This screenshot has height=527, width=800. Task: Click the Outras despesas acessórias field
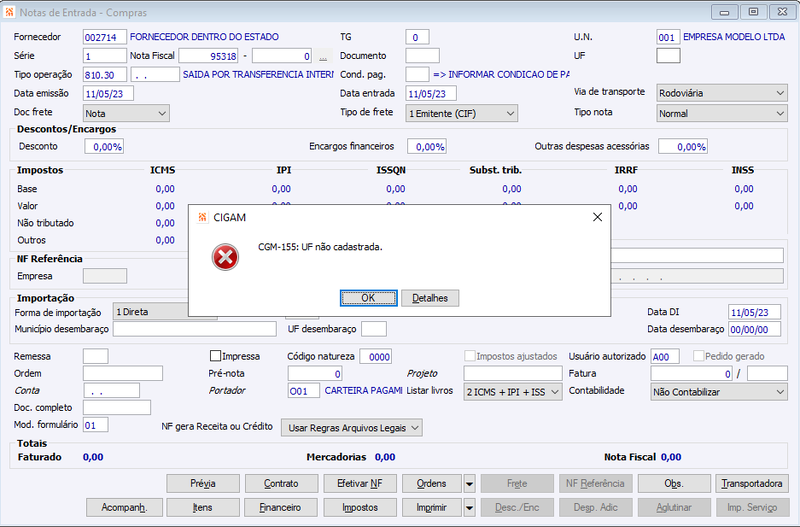683,147
